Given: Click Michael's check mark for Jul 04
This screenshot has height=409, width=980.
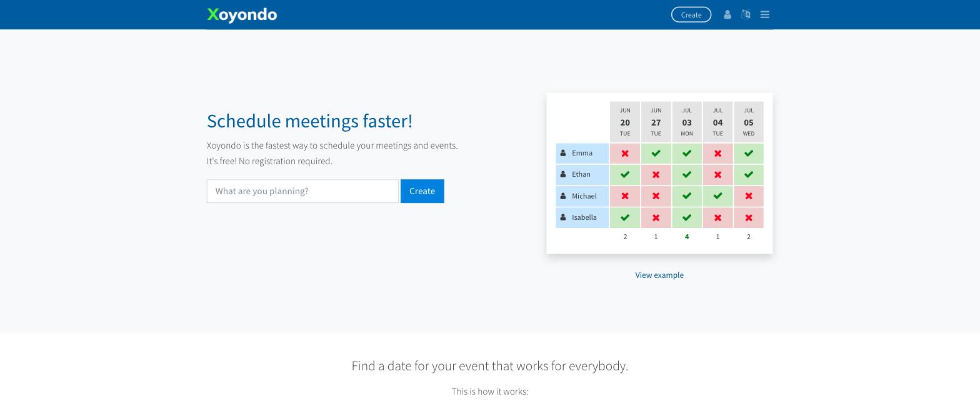Looking at the screenshot, I should 717,196.
